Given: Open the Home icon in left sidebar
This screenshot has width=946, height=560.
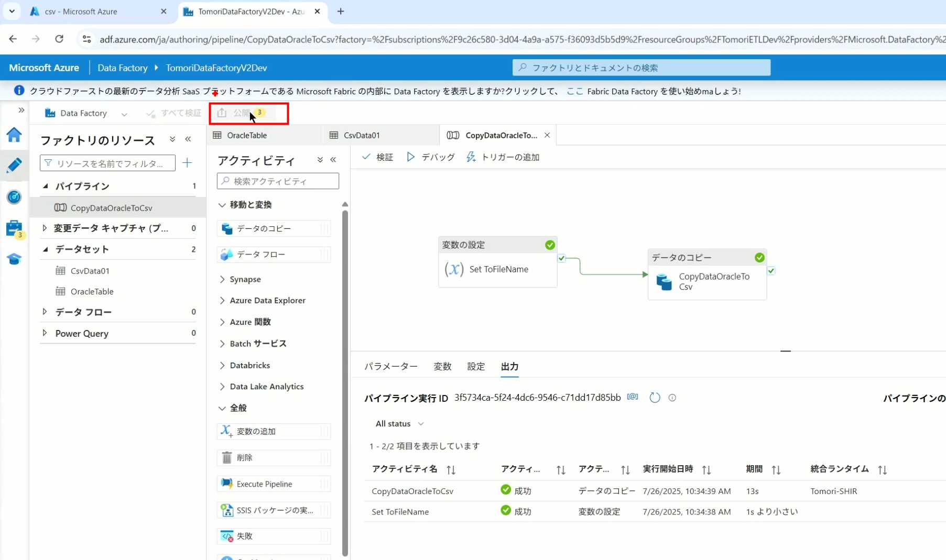Looking at the screenshot, I should [x=14, y=135].
